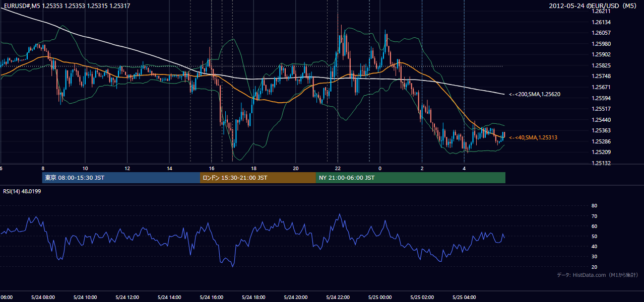This screenshot has height=302, width=644.
Task: Click the RSI 60 level label
Action: (594, 226)
